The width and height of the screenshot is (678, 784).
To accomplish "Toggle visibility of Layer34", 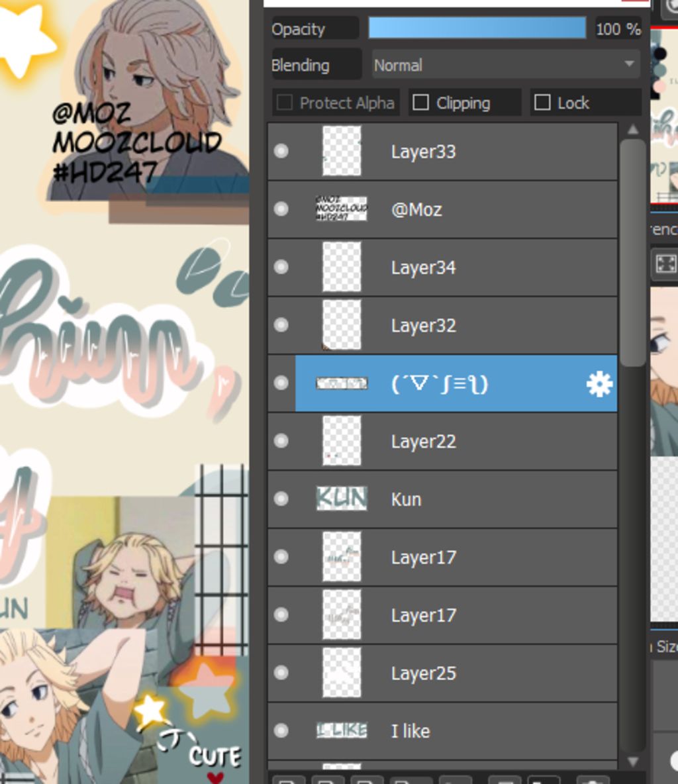I will click(281, 267).
